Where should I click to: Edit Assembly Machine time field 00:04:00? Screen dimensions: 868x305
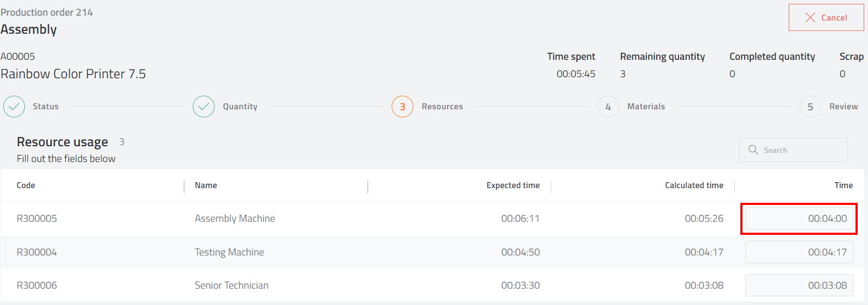[799, 219]
